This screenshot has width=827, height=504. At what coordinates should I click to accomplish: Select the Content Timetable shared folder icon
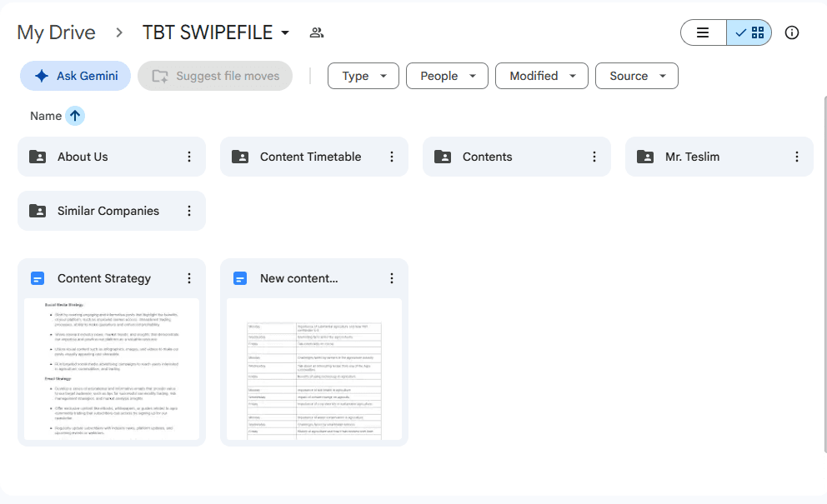(240, 157)
